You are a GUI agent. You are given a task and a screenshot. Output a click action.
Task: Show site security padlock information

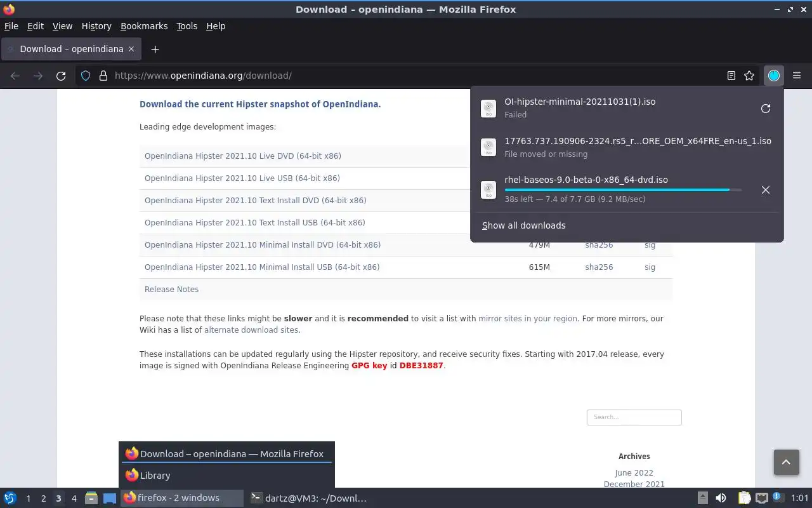click(103, 76)
